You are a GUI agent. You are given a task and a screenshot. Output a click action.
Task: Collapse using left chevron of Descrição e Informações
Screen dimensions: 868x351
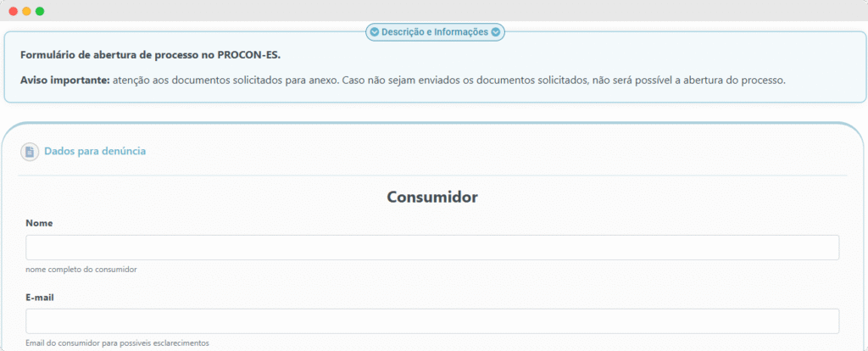point(374,32)
